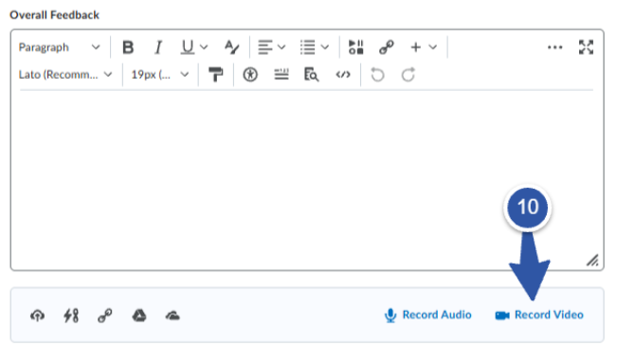The image size is (617, 364).
Task: Toggle italic text formatting
Action: click(x=158, y=47)
